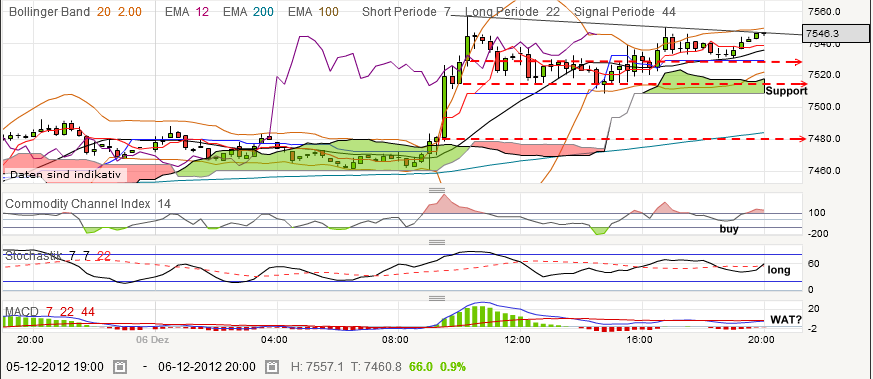Click the 100 level on CCI axis
Viewport: 873px width, 379px height.
pos(817,213)
